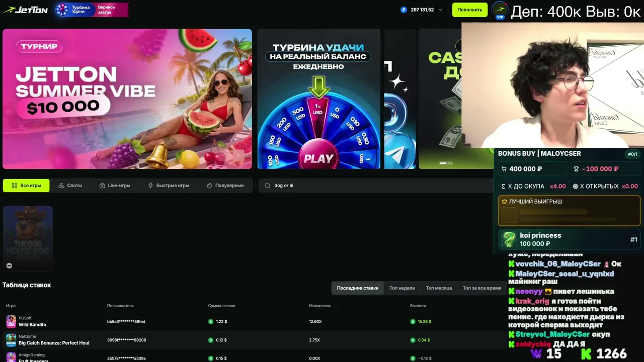Switch to the Слоты tab
644x362 pixels.
70,186
